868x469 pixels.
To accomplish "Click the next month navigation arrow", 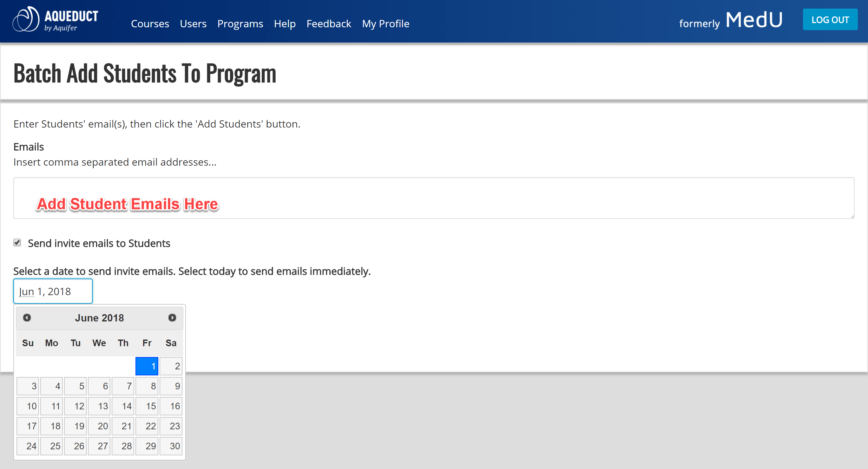I will [173, 318].
